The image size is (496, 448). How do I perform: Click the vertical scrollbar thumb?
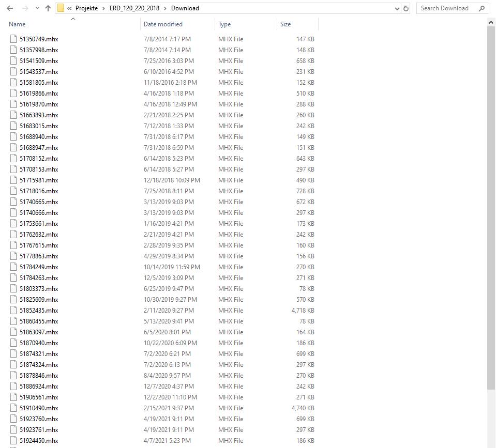pos(491,208)
